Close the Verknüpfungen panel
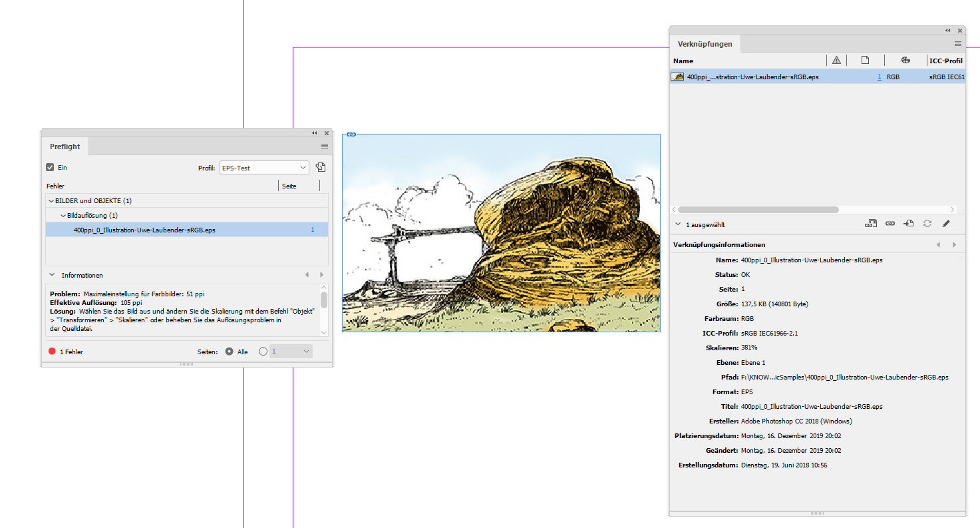The height and width of the screenshot is (528, 980). pyautogui.click(x=960, y=31)
